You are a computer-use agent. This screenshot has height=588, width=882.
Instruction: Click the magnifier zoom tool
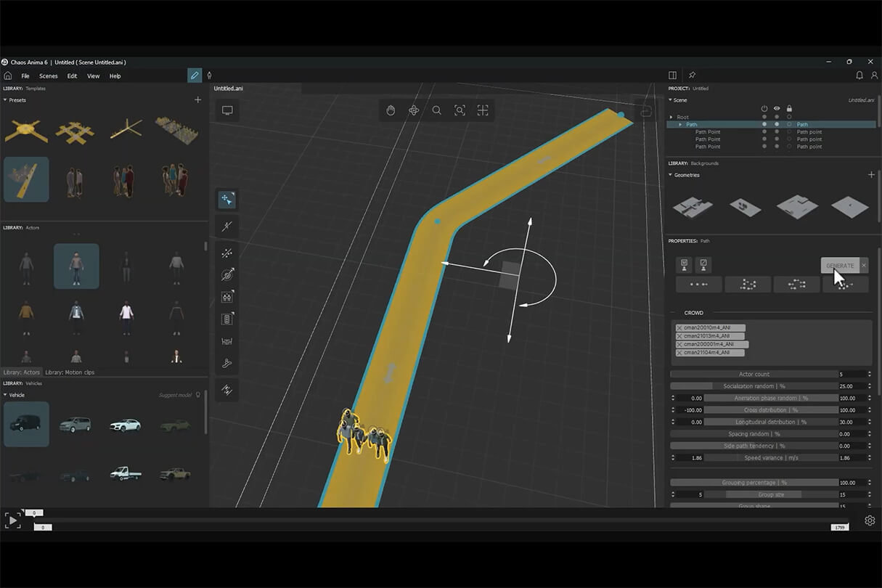pyautogui.click(x=436, y=110)
